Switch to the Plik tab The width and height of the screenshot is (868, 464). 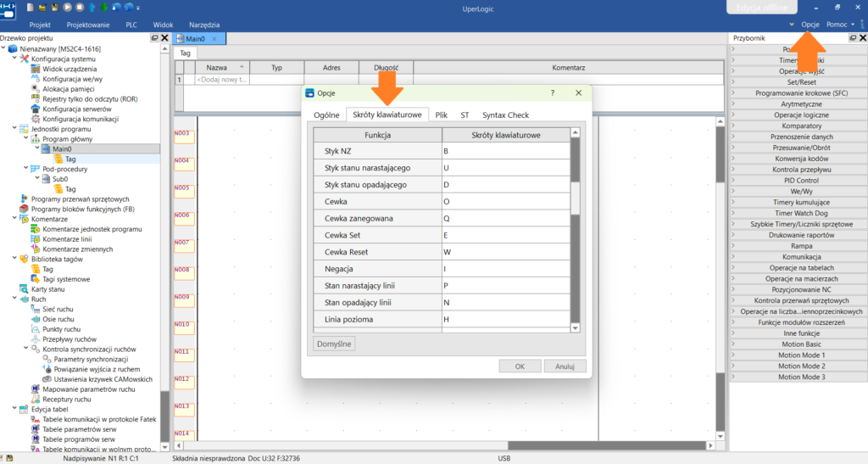click(441, 115)
